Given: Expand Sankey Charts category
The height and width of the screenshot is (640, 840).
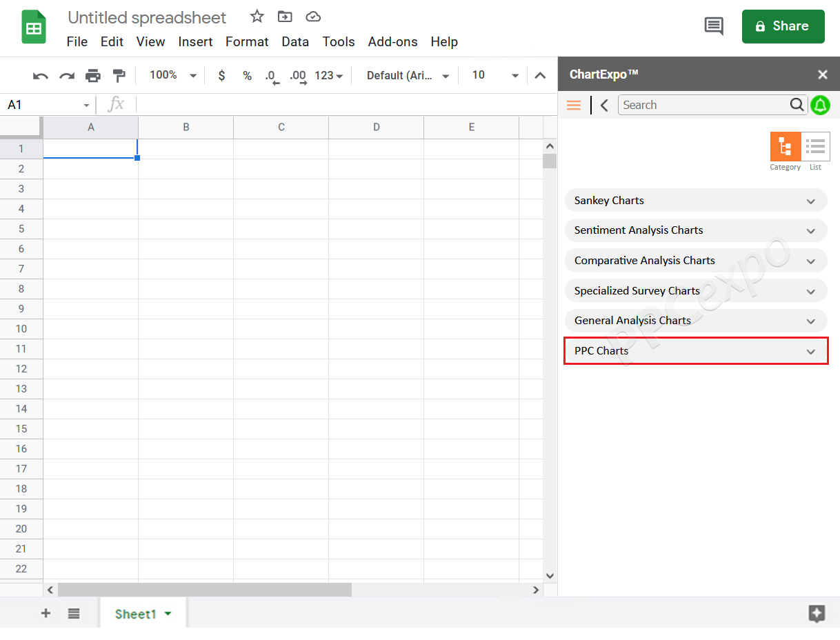Looking at the screenshot, I should (696, 201).
